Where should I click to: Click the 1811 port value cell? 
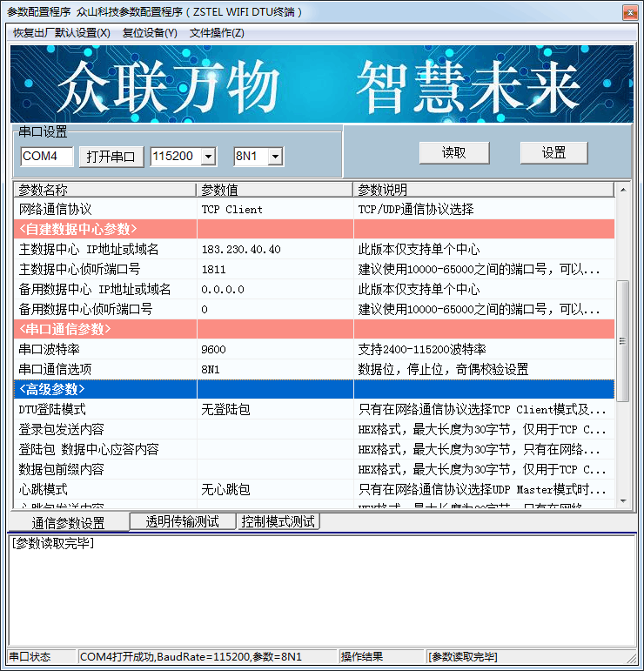tap(275, 269)
